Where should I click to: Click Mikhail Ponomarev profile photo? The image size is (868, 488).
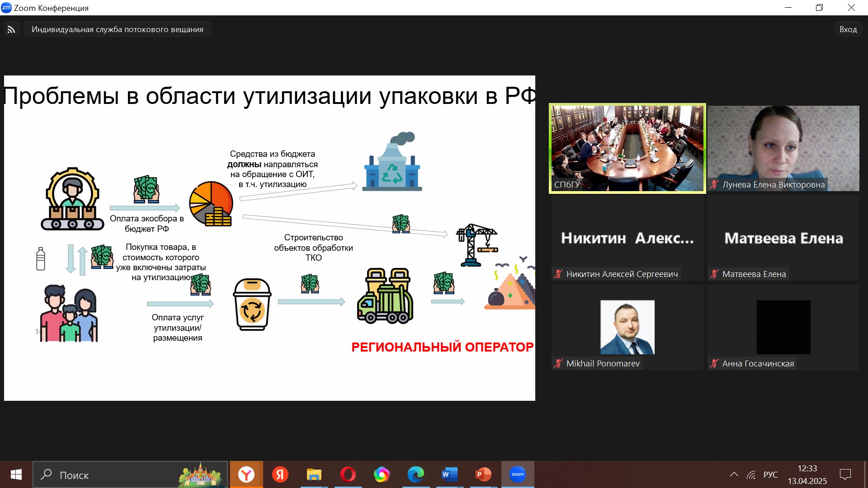[x=627, y=327]
